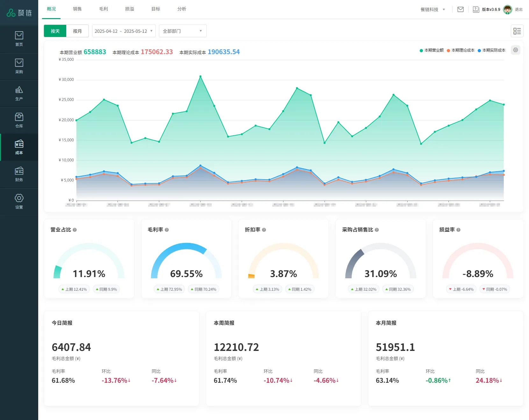Open the 设置 settings gear in sidebar
Viewport: 529px width, 420px height.
click(19, 201)
